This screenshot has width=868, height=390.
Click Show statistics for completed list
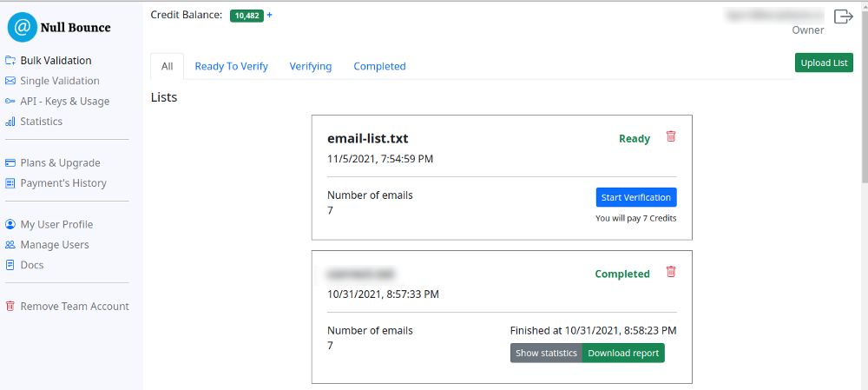pos(546,354)
